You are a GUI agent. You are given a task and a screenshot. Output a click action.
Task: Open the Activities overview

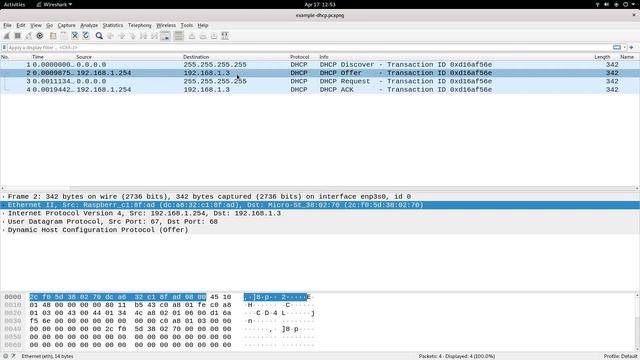pyautogui.click(x=14, y=4)
